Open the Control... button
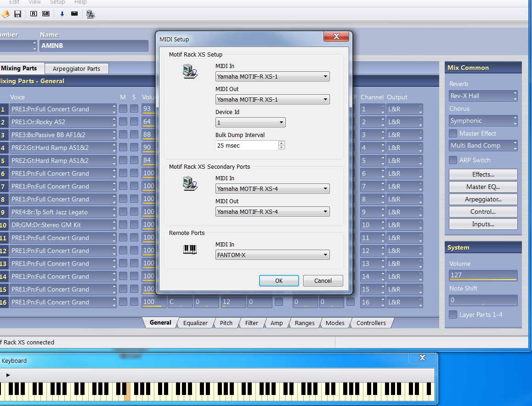The image size is (532, 406). [483, 212]
